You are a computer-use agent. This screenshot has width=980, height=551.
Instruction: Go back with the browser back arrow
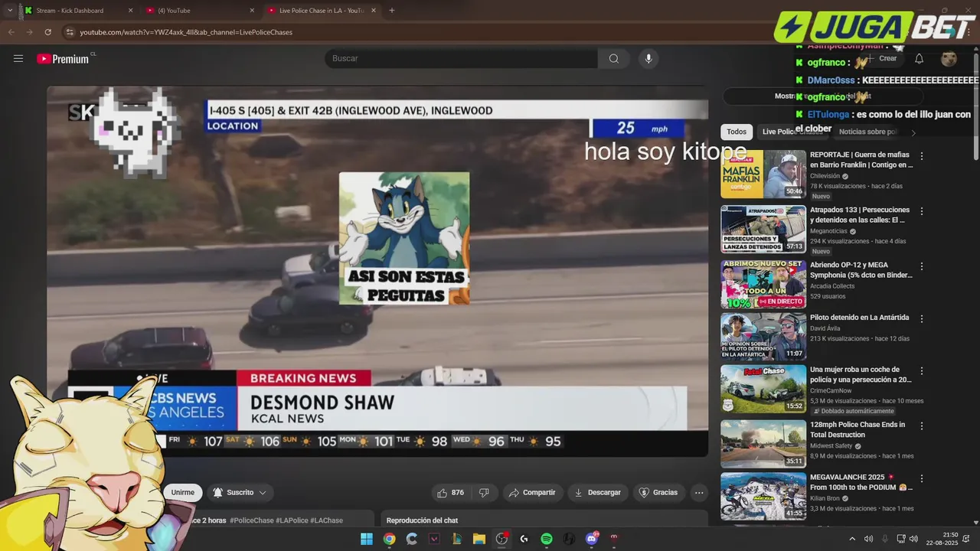tap(11, 32)
